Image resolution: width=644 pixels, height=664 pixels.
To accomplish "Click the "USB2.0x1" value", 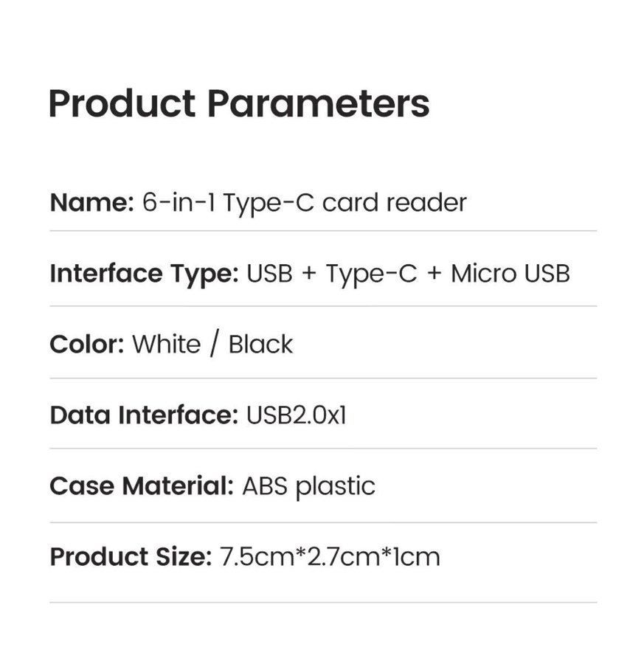I will pos(296,415).
